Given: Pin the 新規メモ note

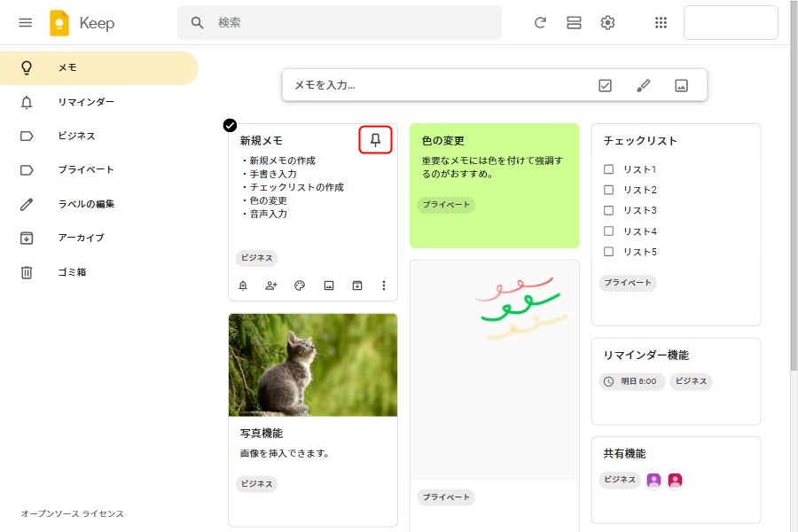Looking at the screenshot, I should click(375, 140).
